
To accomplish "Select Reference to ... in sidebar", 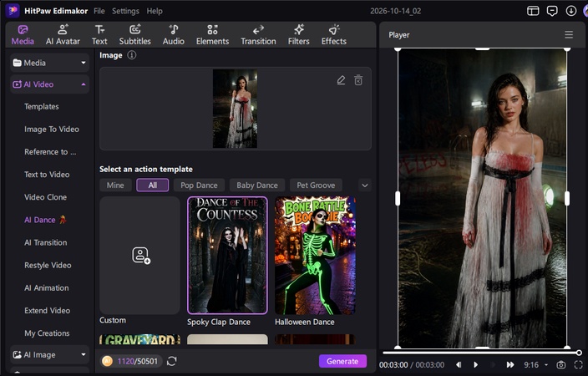I will 50,152.
